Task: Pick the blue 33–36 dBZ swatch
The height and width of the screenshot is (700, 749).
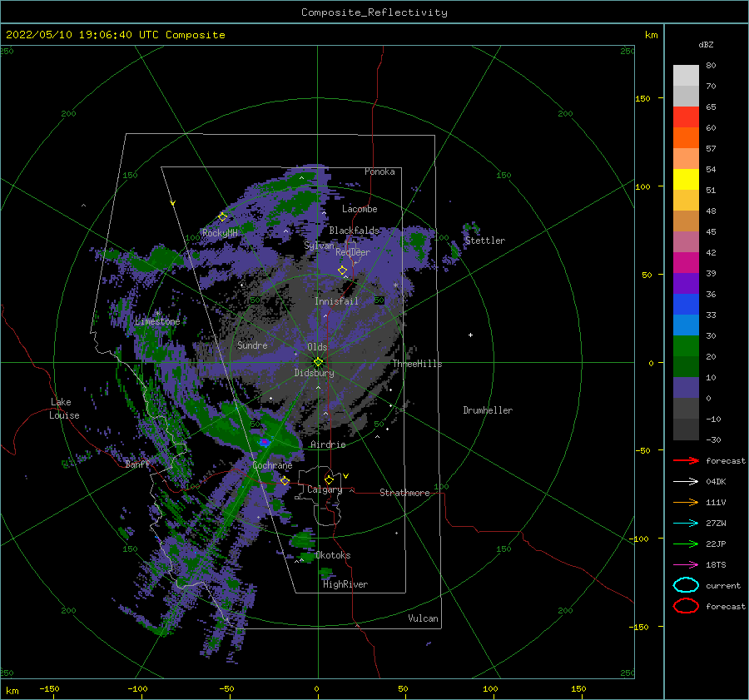Action: pos(686,305)
